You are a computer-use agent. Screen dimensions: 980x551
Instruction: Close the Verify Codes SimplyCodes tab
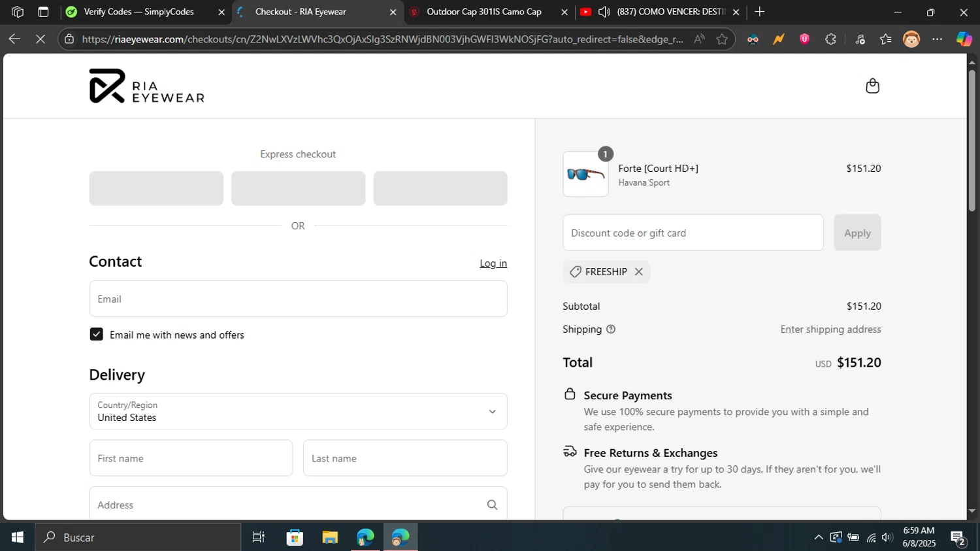coord(221,12)
